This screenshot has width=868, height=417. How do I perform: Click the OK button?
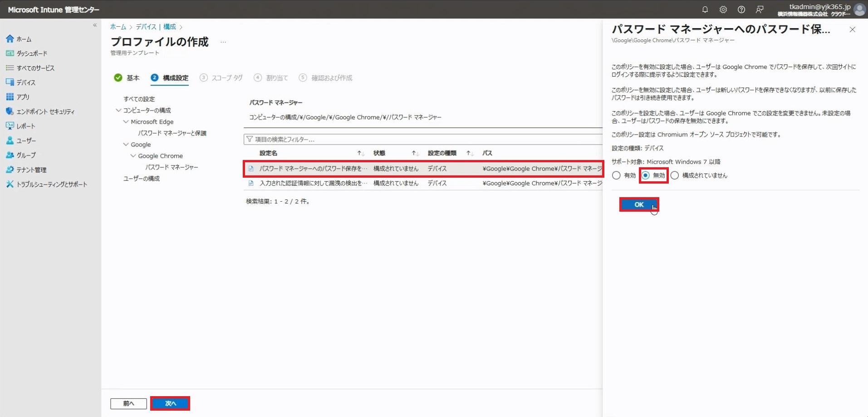click(x=639, y=204)
